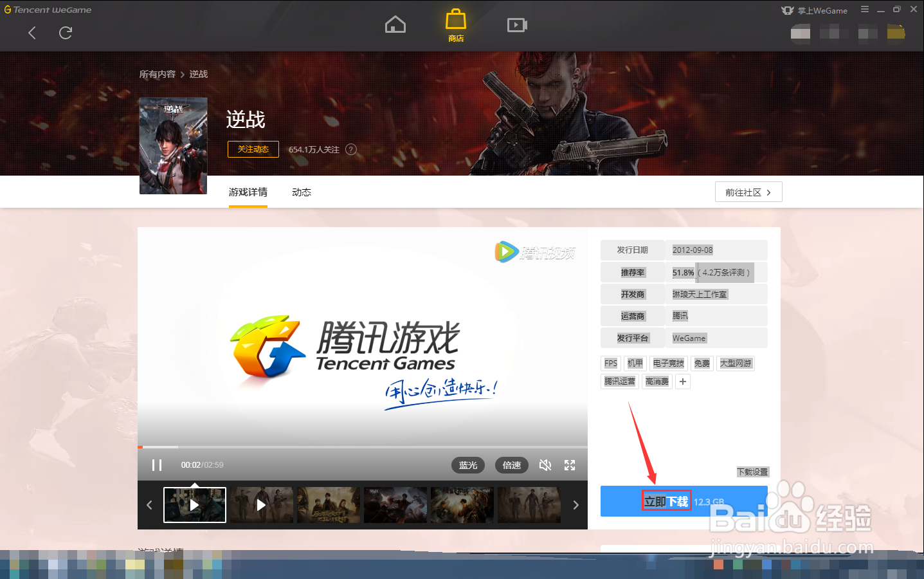Select the fifth media thumbnail
Viewport: 924px width, 579px height.
[462, 505]
